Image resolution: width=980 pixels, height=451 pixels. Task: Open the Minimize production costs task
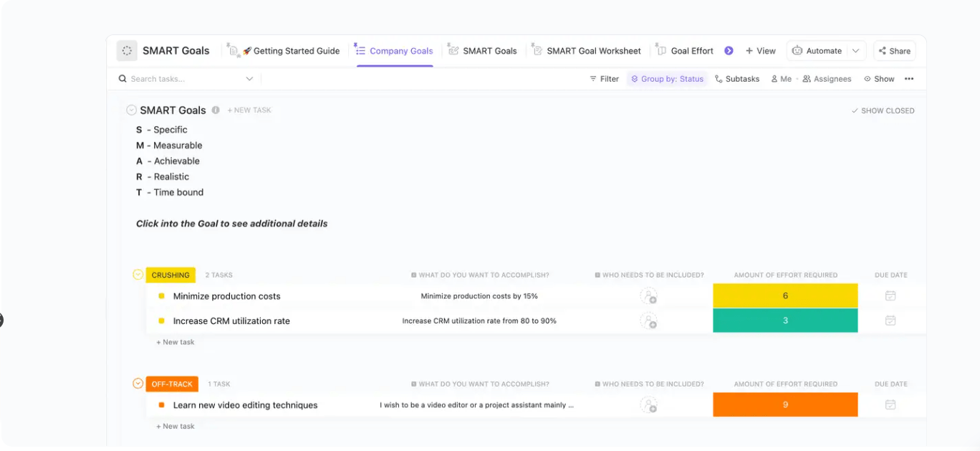pos(227,296)
